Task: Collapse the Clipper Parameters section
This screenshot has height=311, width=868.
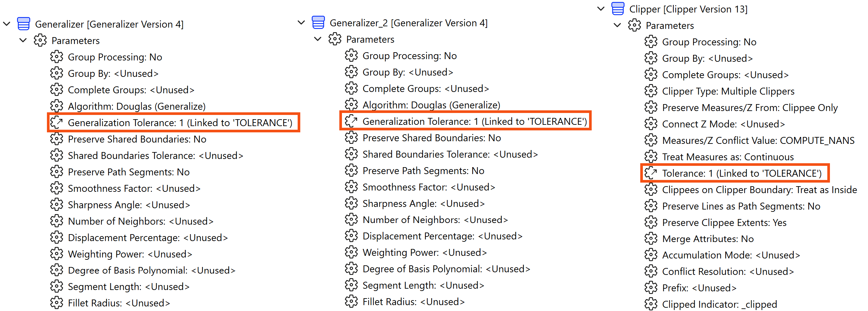Action: click(x=617, y=25)
